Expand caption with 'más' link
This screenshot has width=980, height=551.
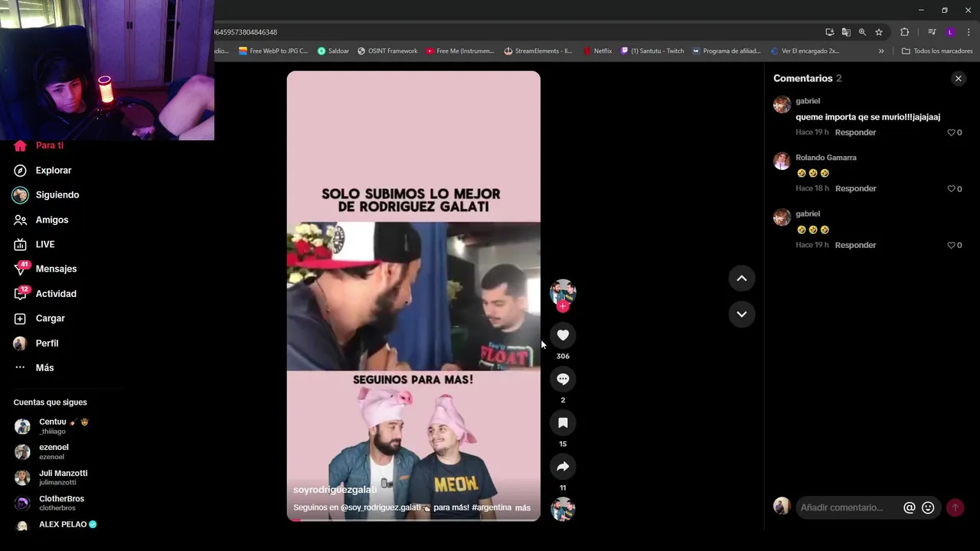pos(522,508)
